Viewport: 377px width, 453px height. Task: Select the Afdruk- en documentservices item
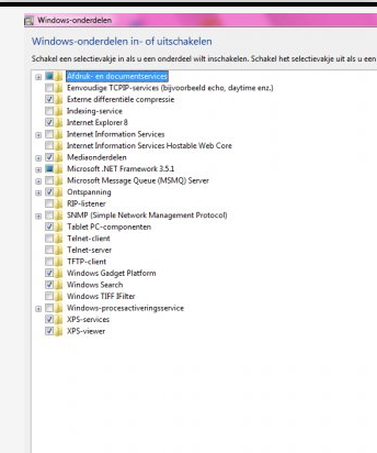(117, 76)
